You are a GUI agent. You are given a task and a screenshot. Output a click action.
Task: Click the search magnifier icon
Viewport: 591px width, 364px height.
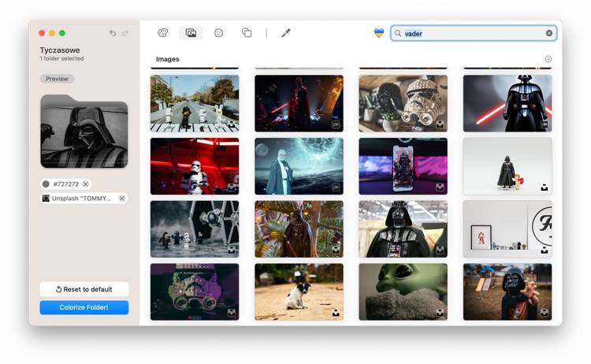(398, 33)
